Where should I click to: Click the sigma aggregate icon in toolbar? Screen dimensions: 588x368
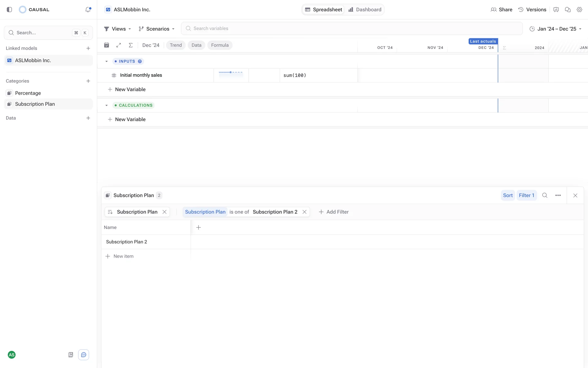(x=130, y=45)
